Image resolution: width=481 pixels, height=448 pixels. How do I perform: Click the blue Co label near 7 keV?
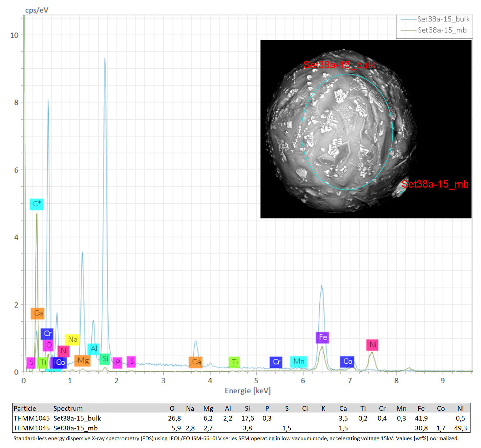pos(347,362)
